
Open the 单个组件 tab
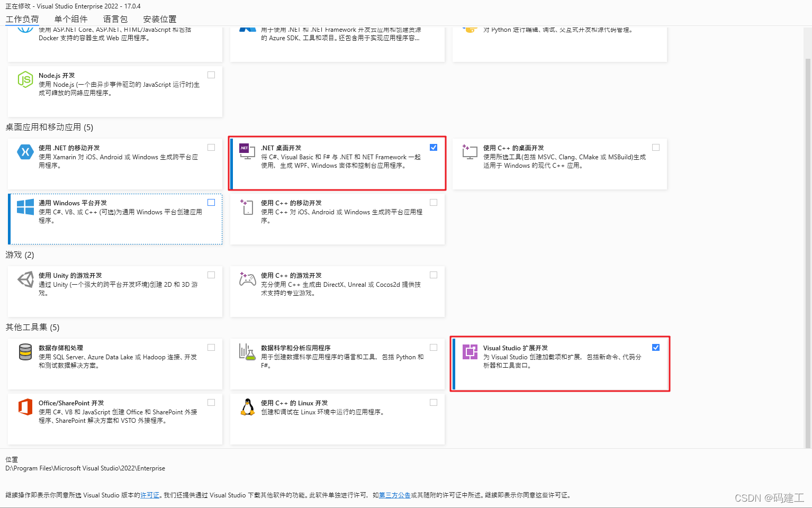coord(71,19)
